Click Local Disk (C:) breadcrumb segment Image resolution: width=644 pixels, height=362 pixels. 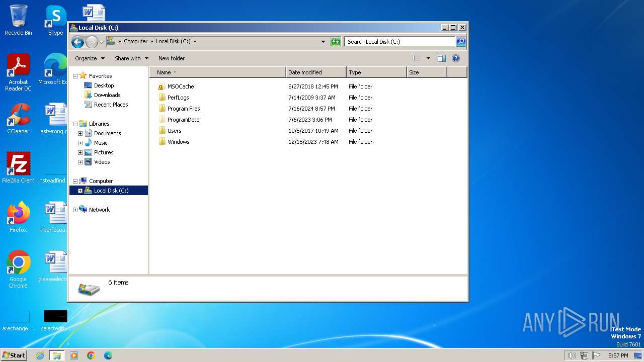[x=173, y=42]
